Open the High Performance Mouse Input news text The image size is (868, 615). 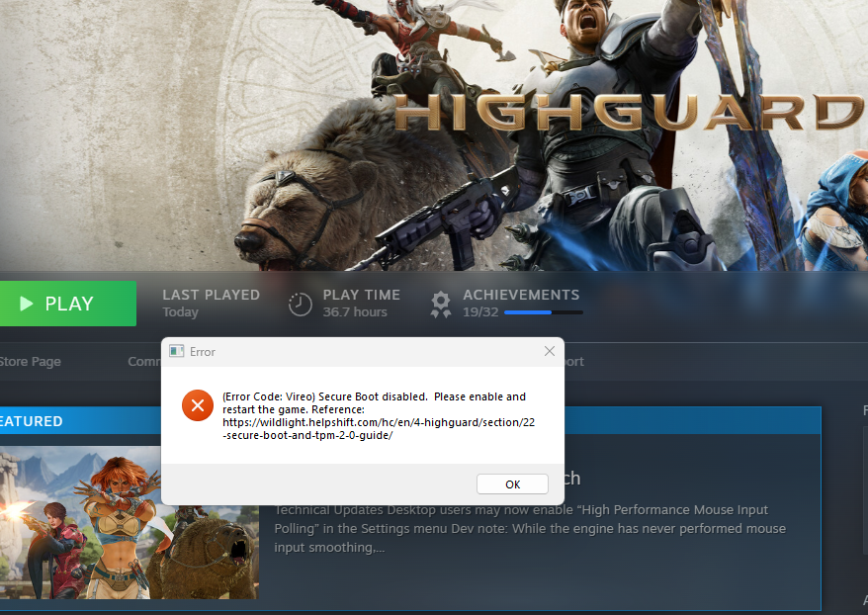click(530, 529)
